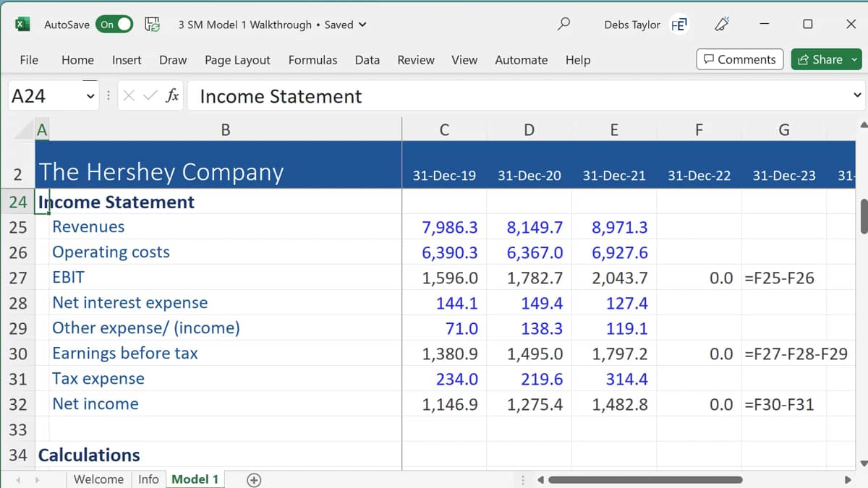The image size is (868, 488).
Task: Expand the Name Box dropdown arrow
Action: point(90,95)
